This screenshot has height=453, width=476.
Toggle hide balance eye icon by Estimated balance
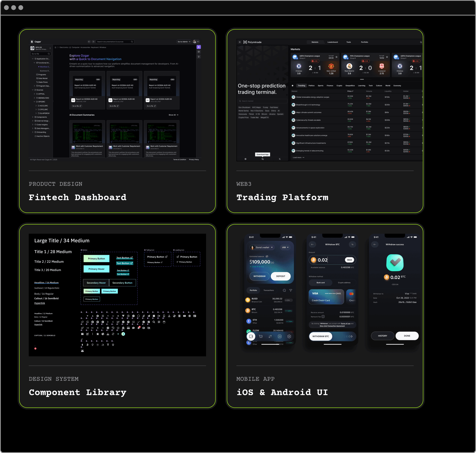click(x=267, y=256)
